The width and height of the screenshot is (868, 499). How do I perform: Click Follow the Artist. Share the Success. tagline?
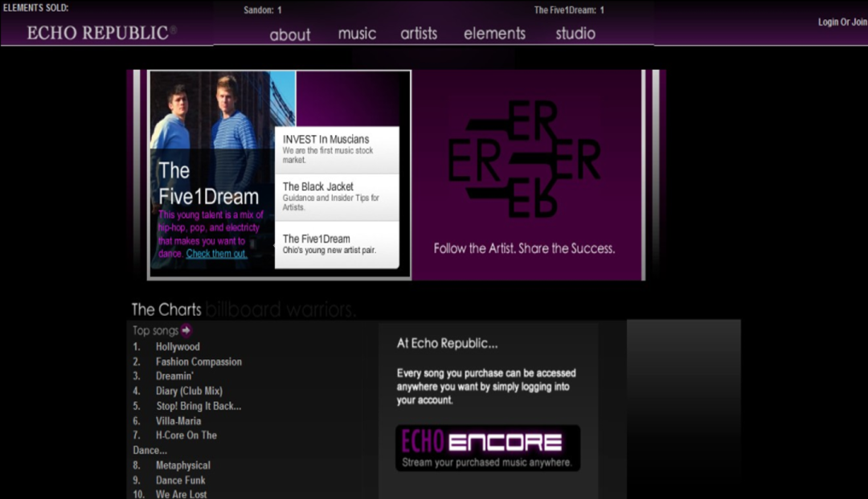tap(524, 248)
